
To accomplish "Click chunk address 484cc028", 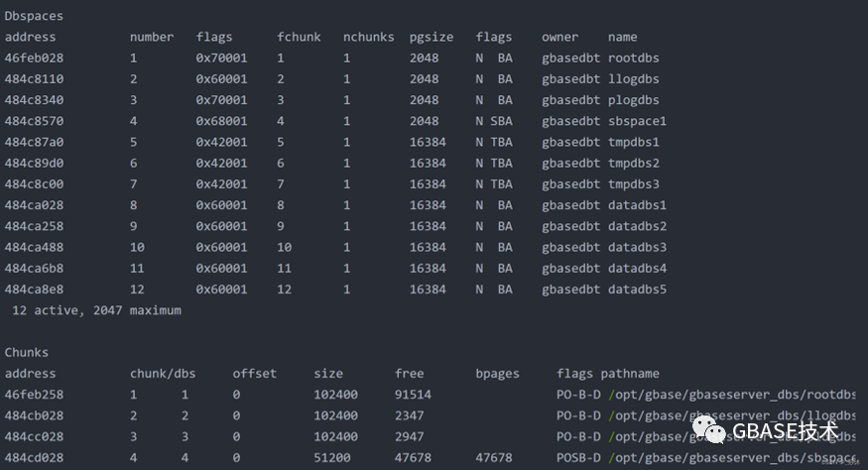I will pyautogui.click(x=34, y=437).
